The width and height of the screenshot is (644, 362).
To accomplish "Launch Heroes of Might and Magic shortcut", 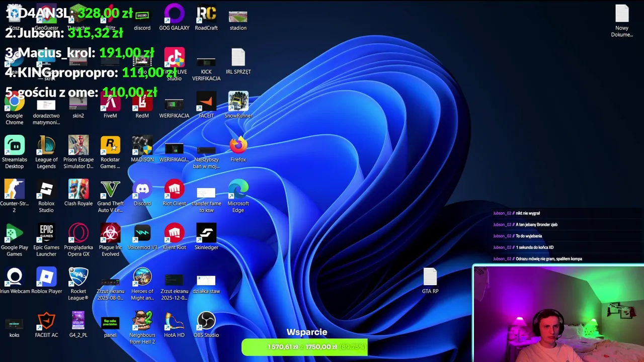I will tap(142, 284).
